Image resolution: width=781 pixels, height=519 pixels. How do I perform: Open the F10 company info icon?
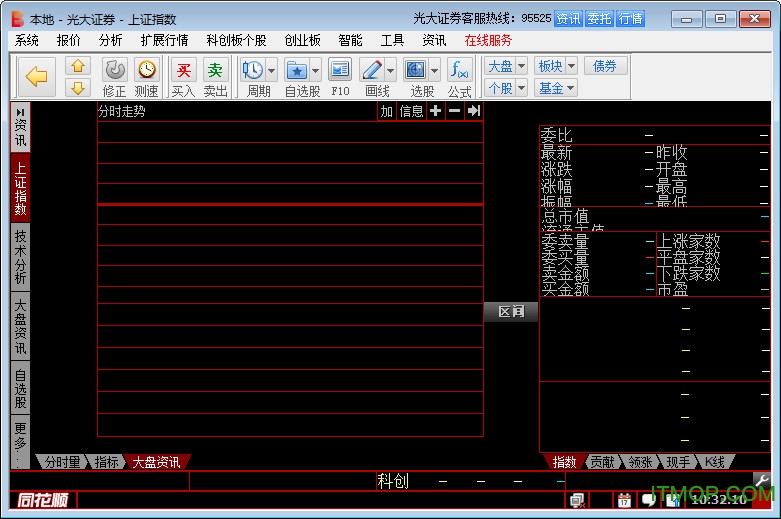pyautogui.click(x=340, y=76)
